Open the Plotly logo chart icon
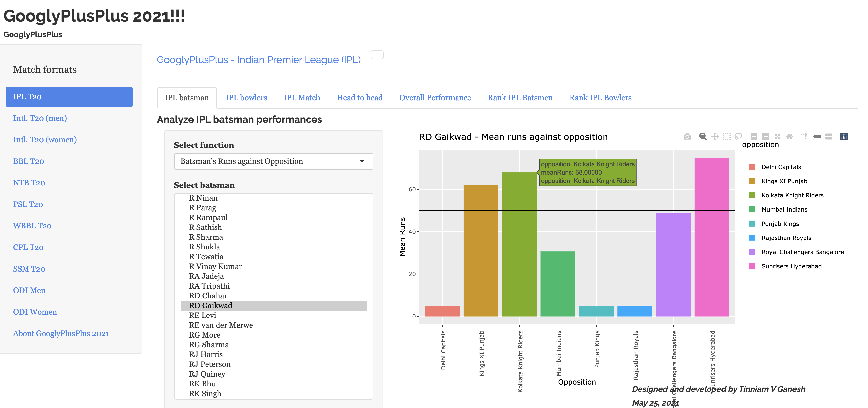The height and width of the screenshot is (408, 868). point(844,136)
